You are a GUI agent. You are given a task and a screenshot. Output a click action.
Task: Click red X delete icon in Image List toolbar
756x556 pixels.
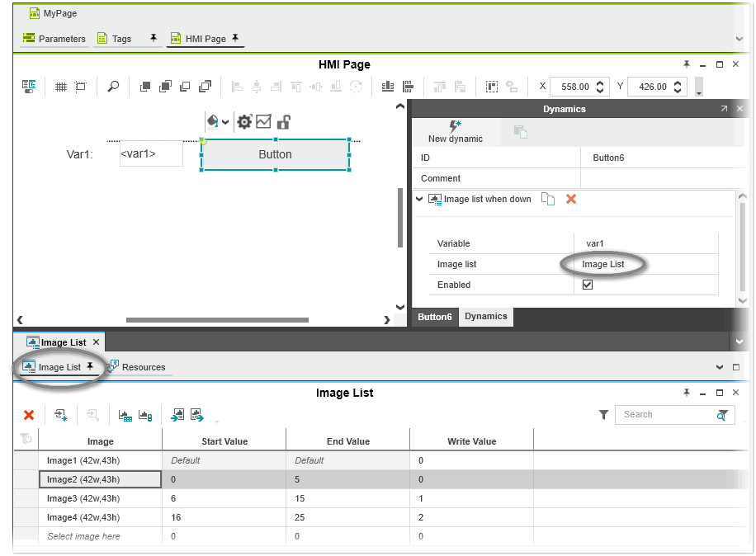click(29, 416)
